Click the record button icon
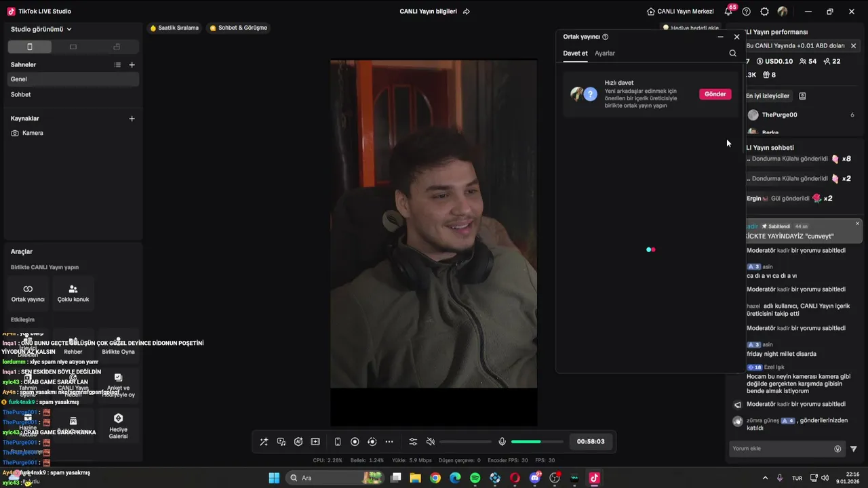Image resolution: width=868 pixels, height=488 pixels. pos(355,442)
